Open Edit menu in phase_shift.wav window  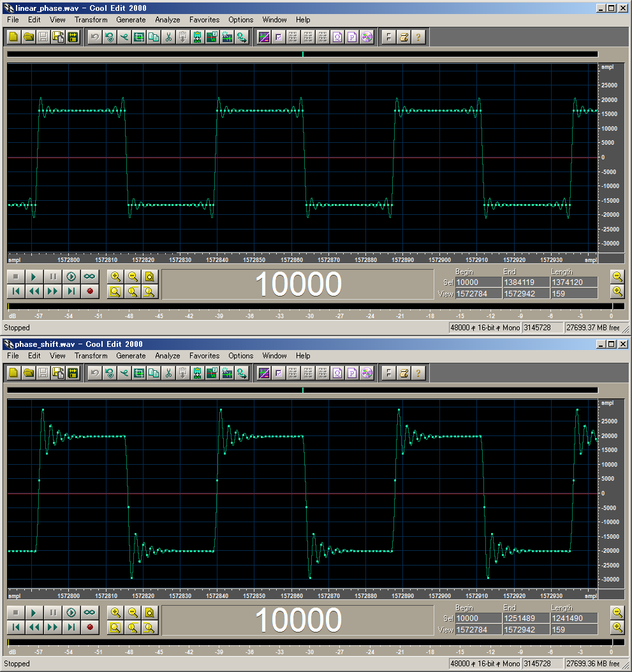click(x=34, y=356)
